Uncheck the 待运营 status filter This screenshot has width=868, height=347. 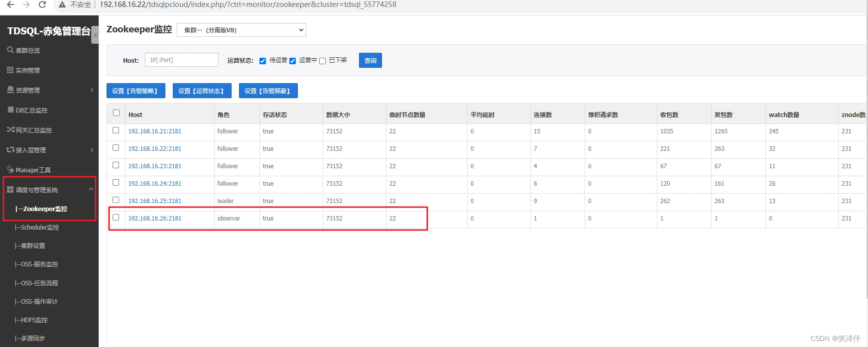(262, 61)
